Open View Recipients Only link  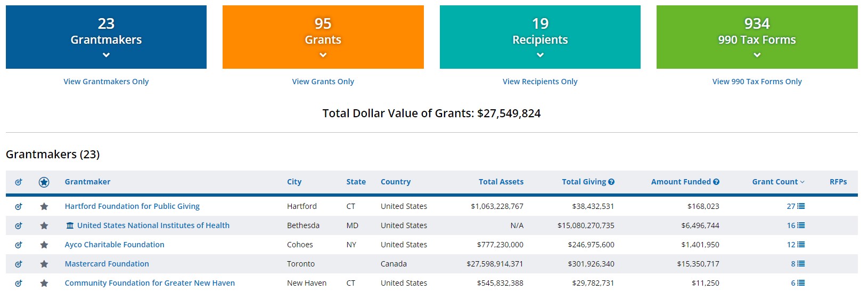[540, 82]
